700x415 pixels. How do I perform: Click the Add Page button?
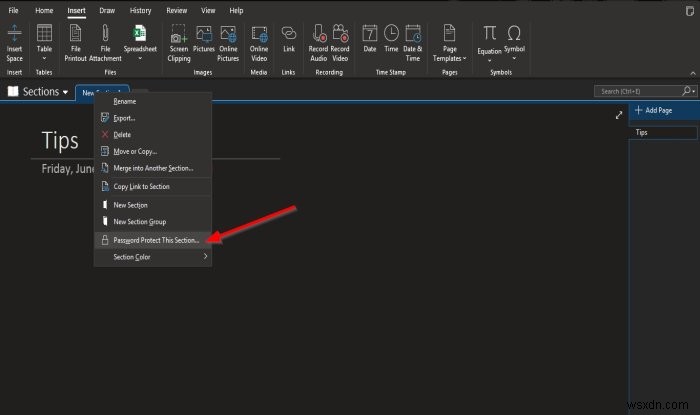[x=654, y=110]
